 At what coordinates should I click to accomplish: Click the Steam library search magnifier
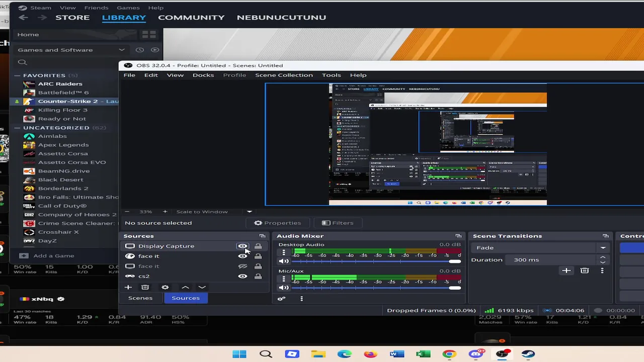[x=22, y=62]
